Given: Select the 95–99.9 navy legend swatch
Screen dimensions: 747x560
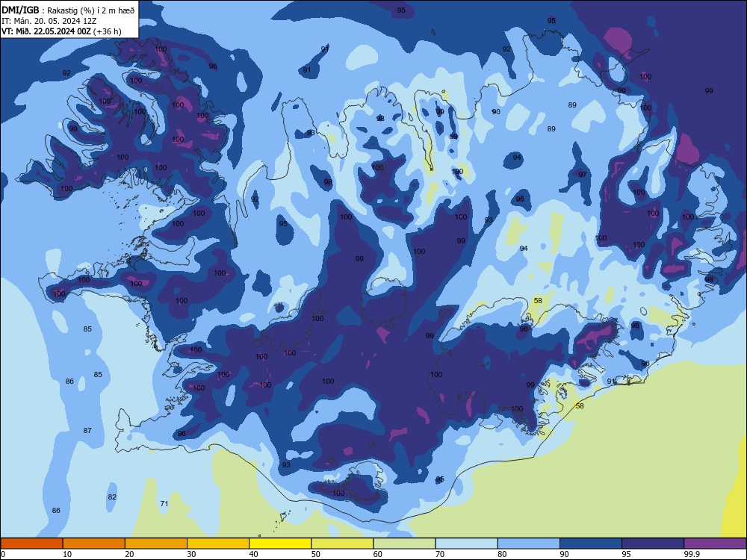Looking at the screenshot, I should pos(653,544).
